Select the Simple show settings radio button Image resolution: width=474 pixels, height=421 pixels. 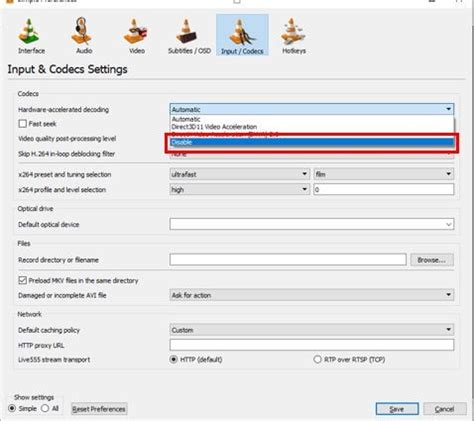(x=12, y=408)
